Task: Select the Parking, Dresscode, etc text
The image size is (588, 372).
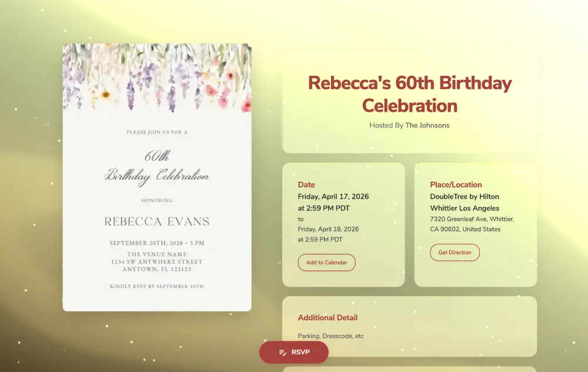Action: pos(330,336)
